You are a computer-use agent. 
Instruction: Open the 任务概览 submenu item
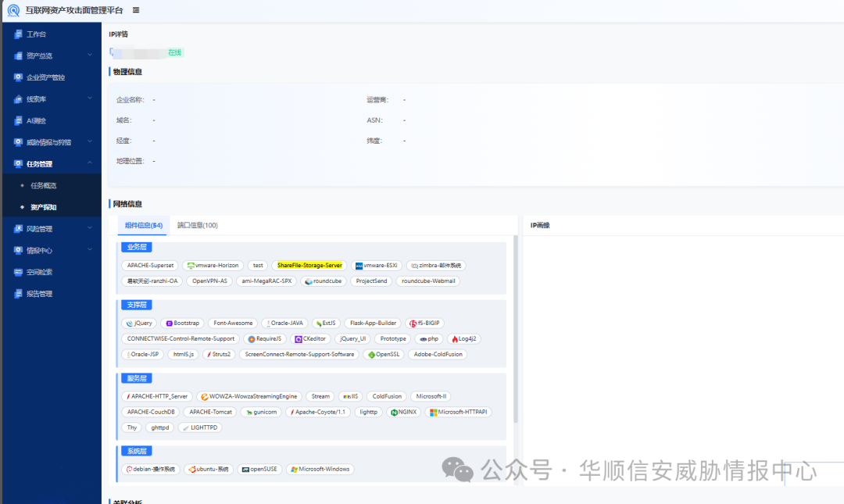tap(44, 186)
